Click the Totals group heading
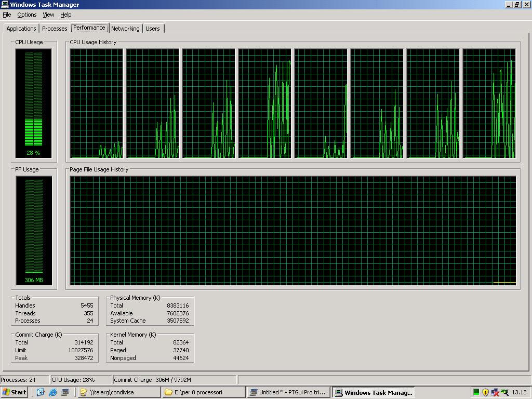Screen dimensions: 532x399 23,298
